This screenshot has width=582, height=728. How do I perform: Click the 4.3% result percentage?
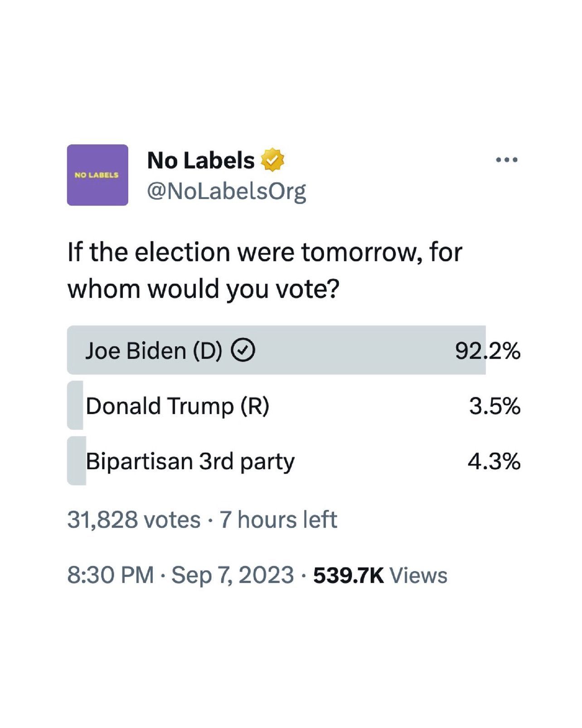pos(494,461)
